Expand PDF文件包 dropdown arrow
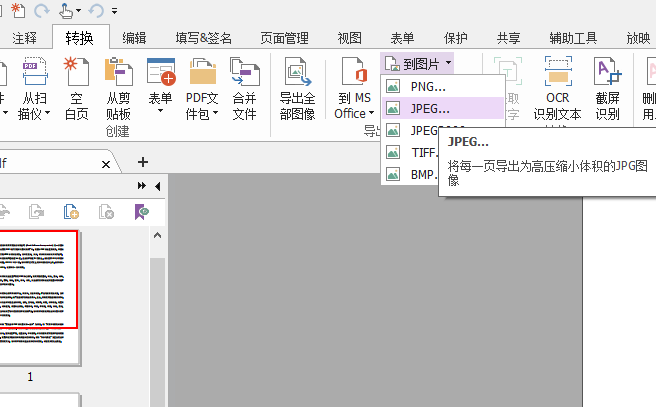Screen dimensions: 656x407 [x=215, y=113]
